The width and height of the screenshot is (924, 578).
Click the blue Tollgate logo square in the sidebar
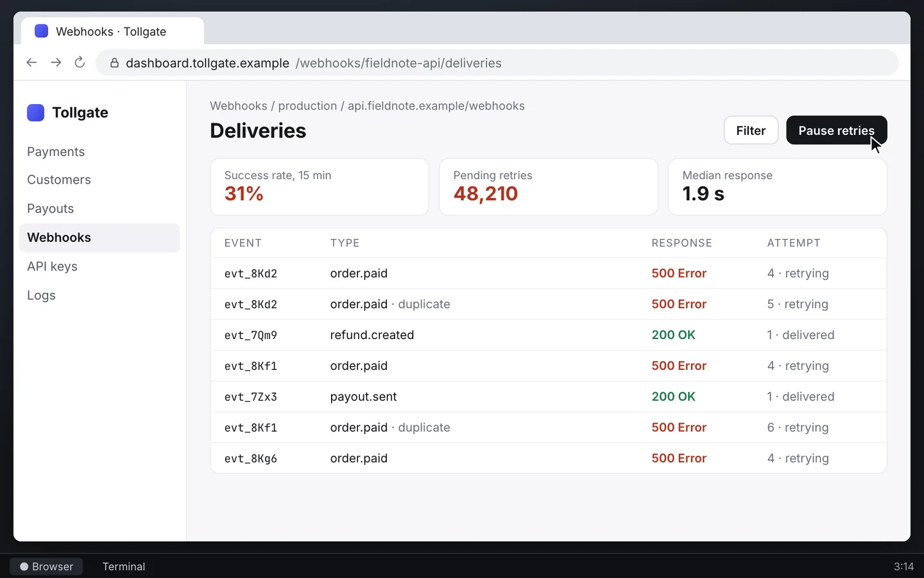pos(35,112)
